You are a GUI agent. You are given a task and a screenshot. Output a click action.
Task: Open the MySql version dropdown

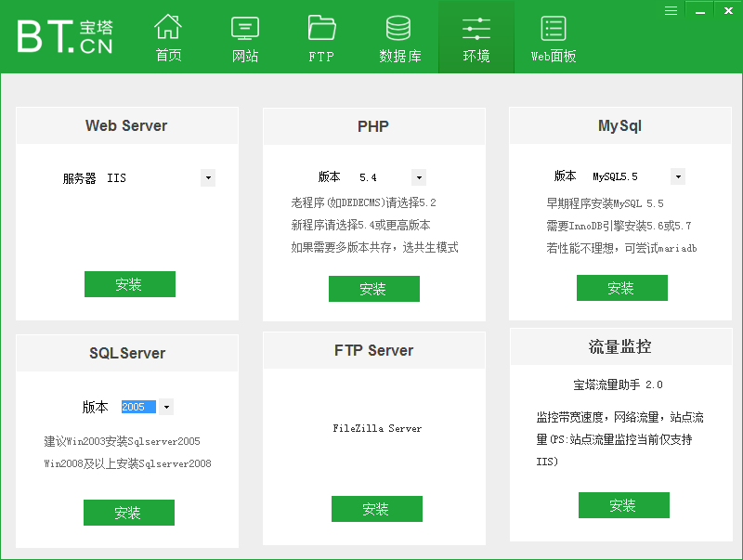[678, 176]
